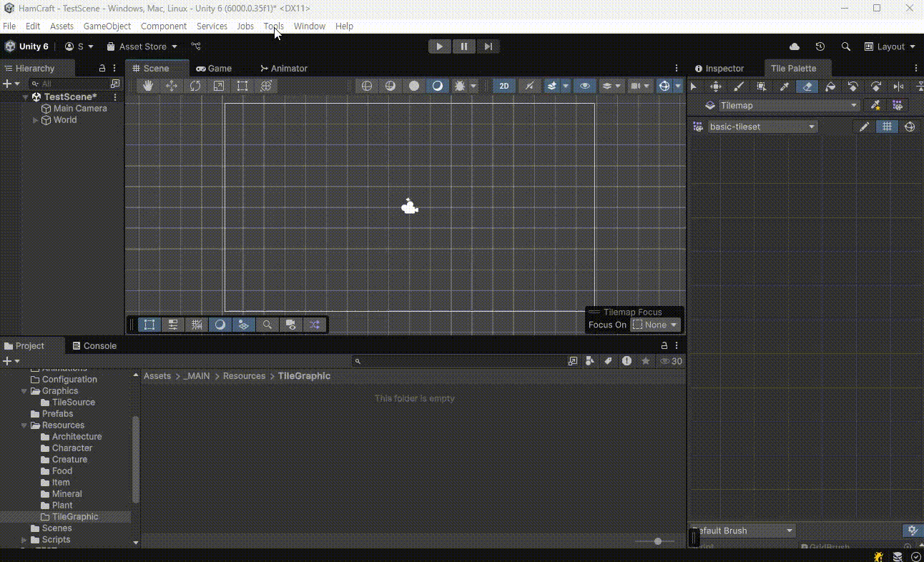Toggle scene lighting in Scene toolbar
924x562 pixels.
(x=529, y=86)
